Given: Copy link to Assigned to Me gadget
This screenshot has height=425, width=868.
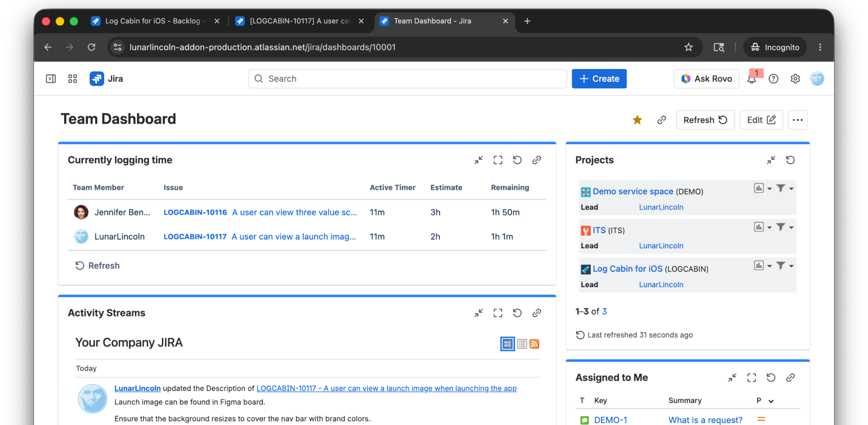Looking at the screenshot, I should click(x=791, y=378).
